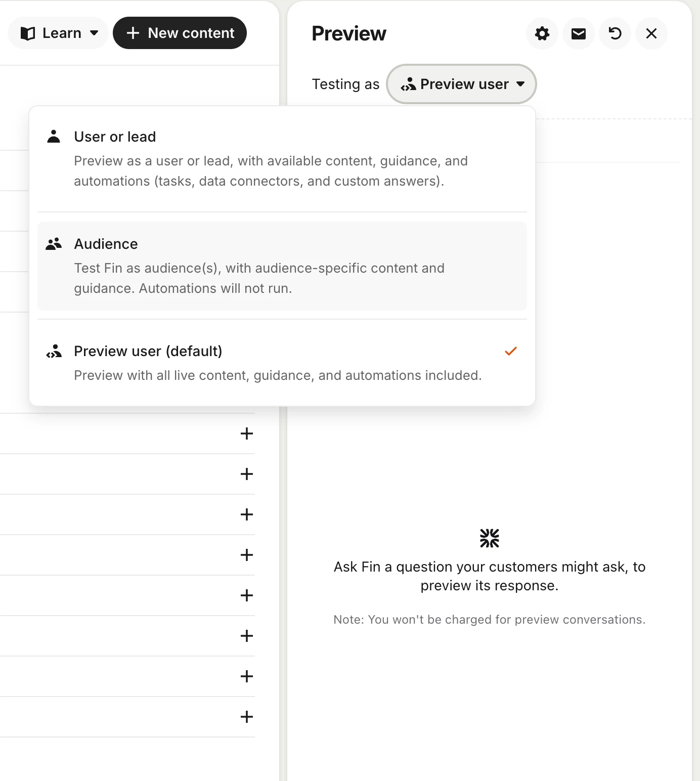Click the Fin logo icon above prompt text

pos(490,538)
